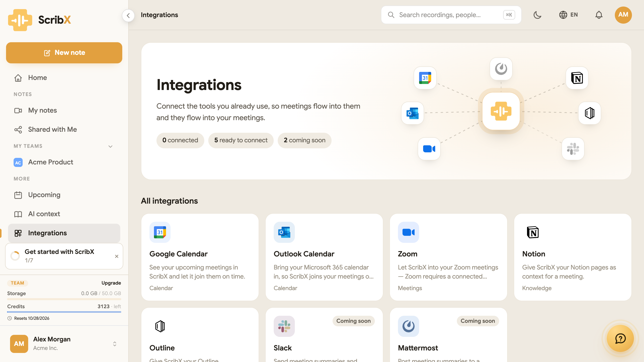Screen dimensions: 644x362
Task: Click Google Calendar icon in hero diagram
Action: click(x=425, y=78)
